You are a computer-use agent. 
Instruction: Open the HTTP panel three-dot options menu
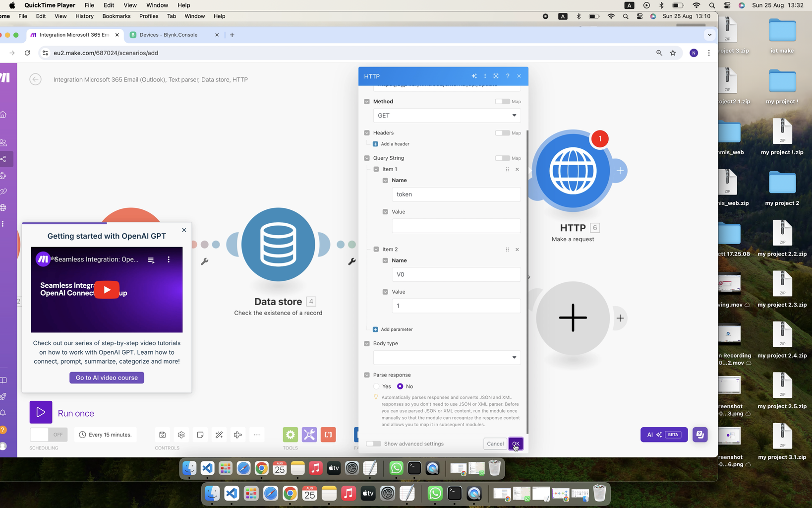pyautogui.click(x=485, y=76)
